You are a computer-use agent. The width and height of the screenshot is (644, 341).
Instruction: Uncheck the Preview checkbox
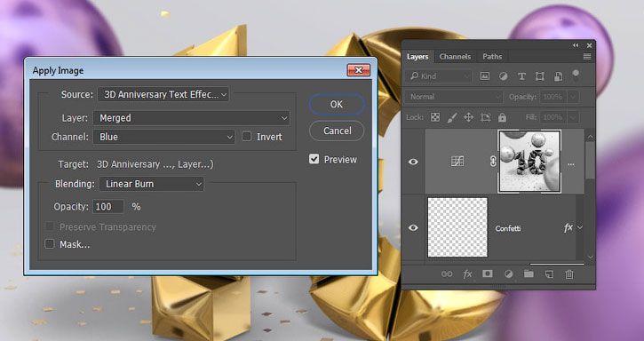[314, 159]
